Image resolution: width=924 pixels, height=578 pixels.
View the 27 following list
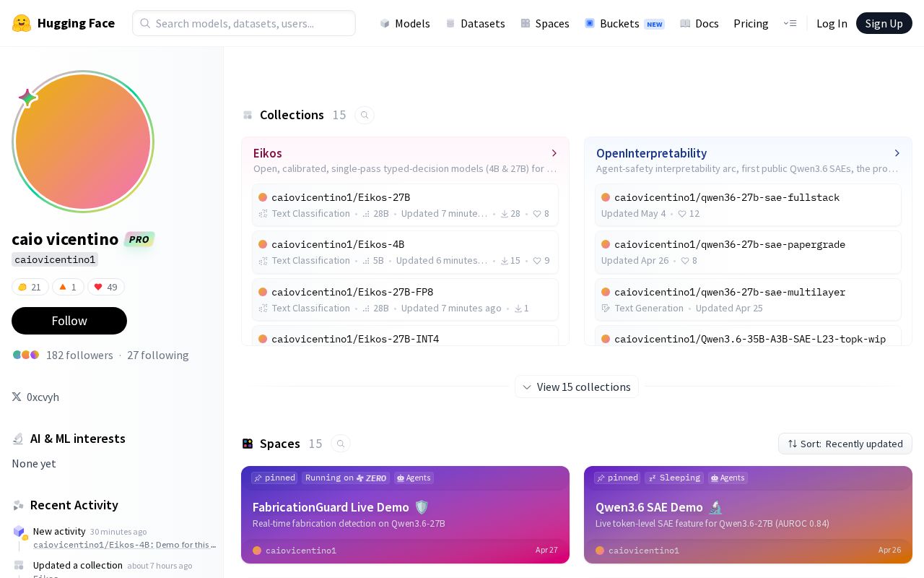[x=158, y=355]
